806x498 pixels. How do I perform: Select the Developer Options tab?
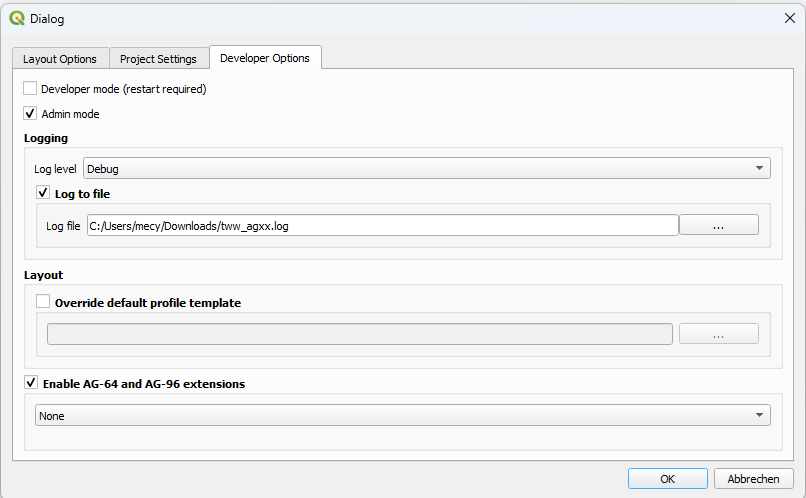click(x=265, y=58)
